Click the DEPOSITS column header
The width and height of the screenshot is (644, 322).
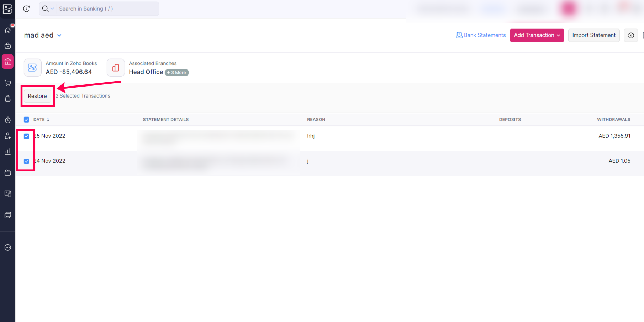[510, 120]
